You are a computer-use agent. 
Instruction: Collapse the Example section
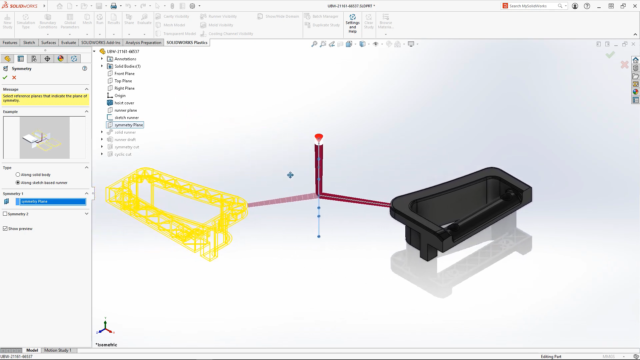point(87,111)
